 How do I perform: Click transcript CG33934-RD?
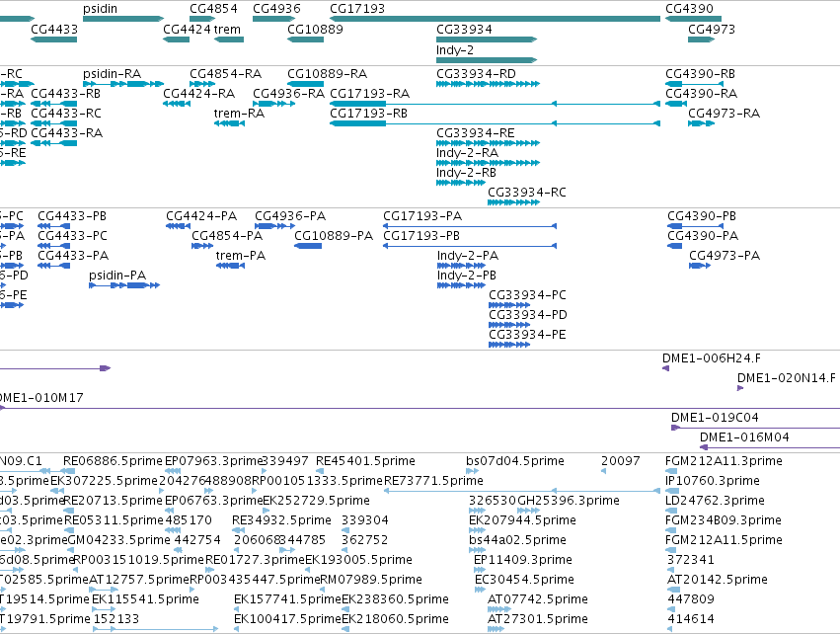pos(488,84)
